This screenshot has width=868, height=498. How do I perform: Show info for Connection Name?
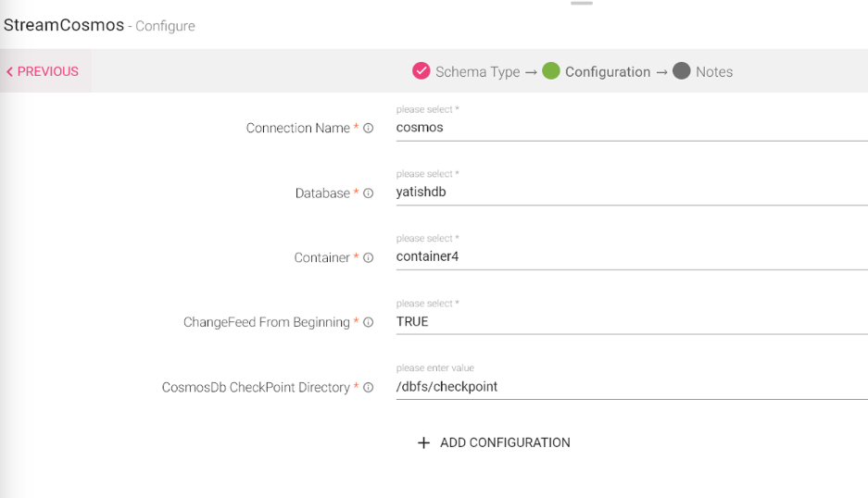pos(368,129)
